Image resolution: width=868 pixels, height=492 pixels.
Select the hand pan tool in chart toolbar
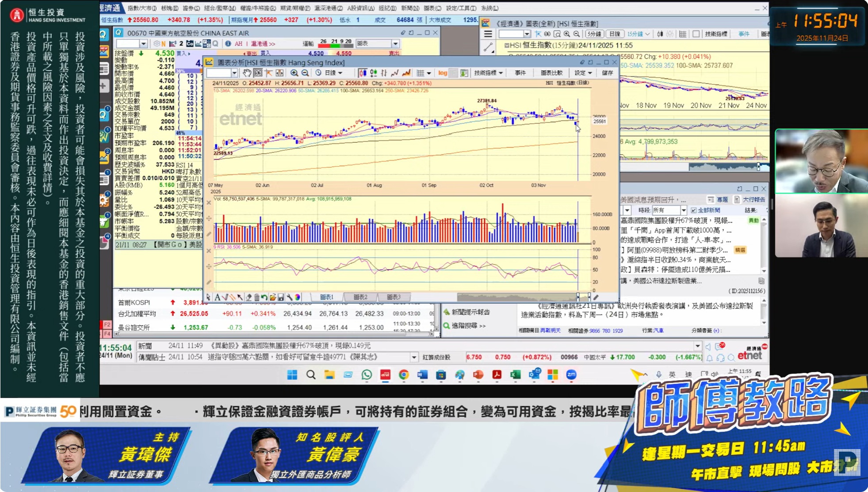[x=247, y=73]
